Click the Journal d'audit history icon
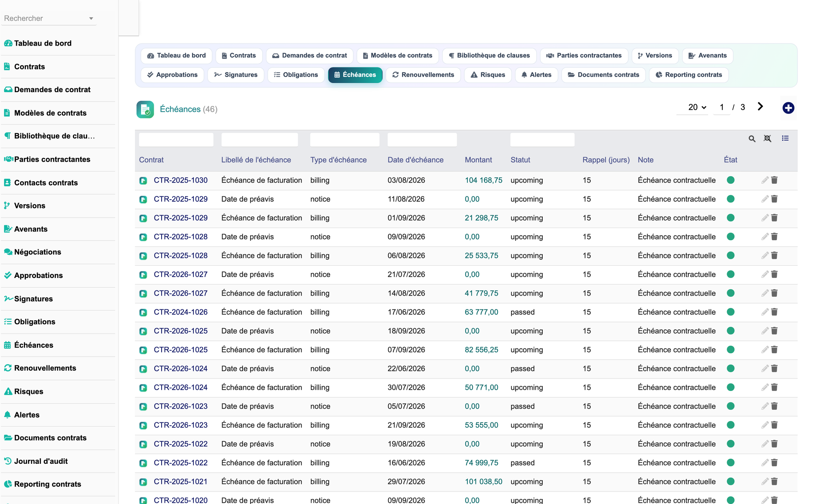Screen dimensions: 815x504 [8, 461]
